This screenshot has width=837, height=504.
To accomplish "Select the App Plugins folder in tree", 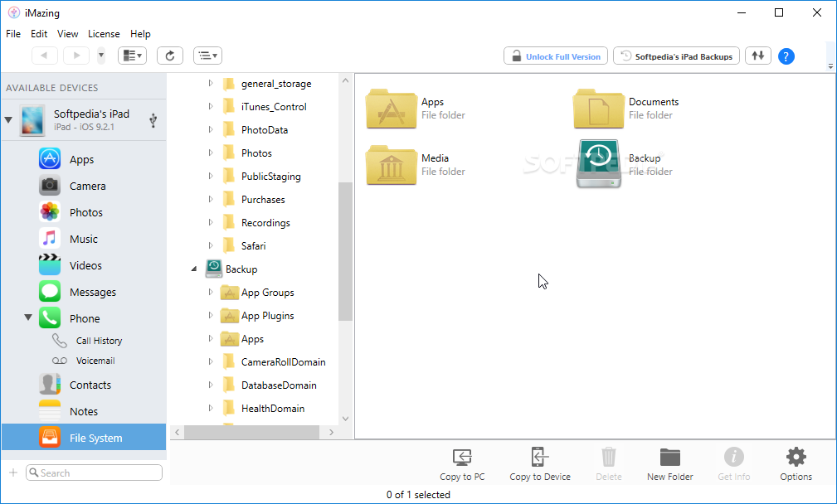I will click(x=267, y=316).
